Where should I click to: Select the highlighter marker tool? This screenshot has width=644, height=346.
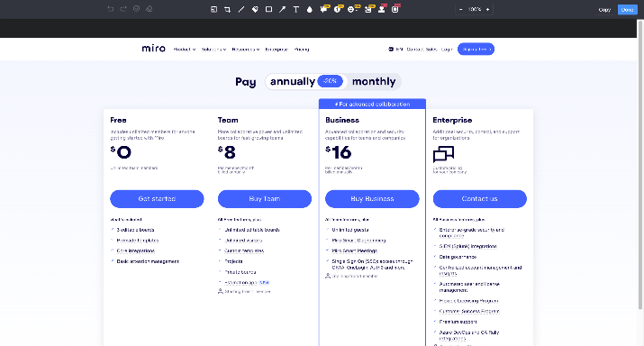[x=255, y=9]
